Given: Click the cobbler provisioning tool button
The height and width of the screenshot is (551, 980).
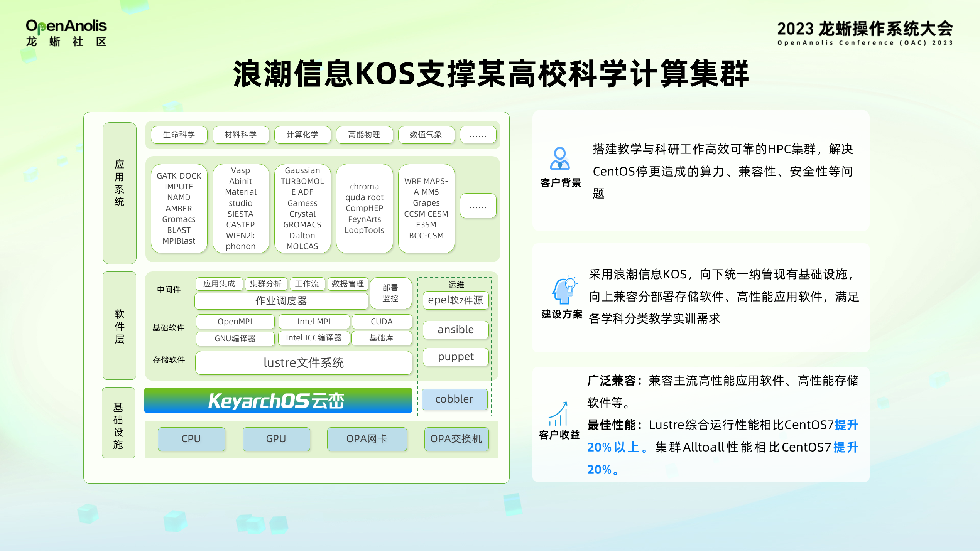Looking at the screenshot, I should (x=455, y=399).
